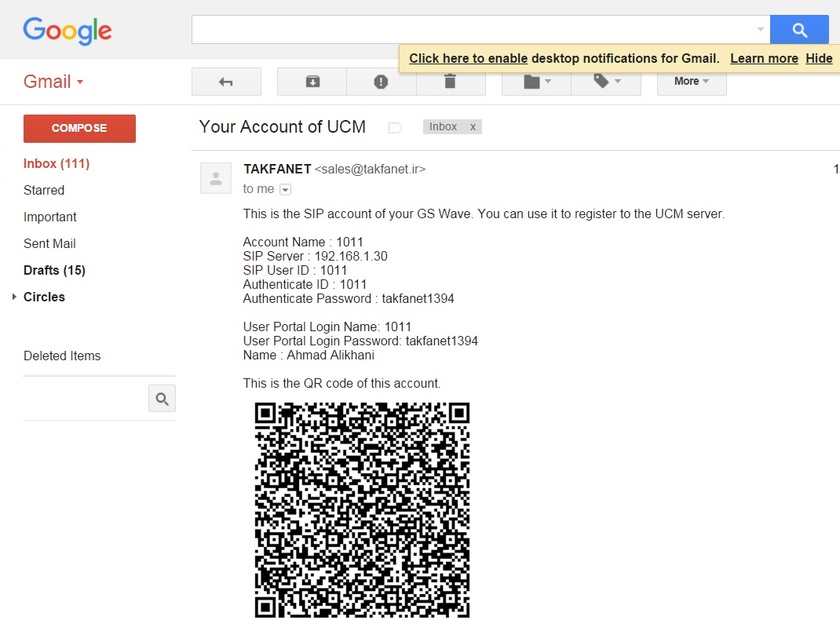Expand the Gmail product switcher menu
The width and height of the screenshot is (840, 631).
[x=53, y=82]
